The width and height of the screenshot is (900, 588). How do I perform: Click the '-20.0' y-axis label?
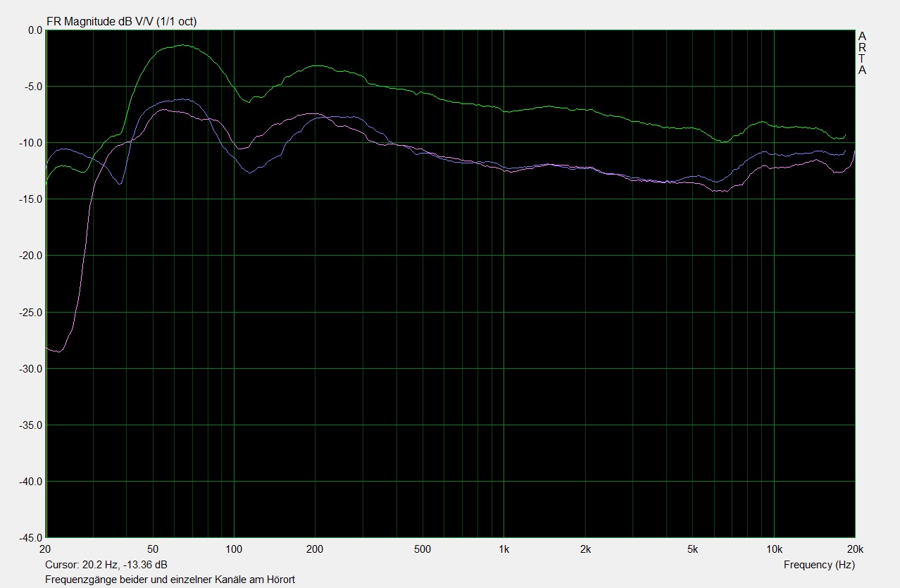(31, 256)
